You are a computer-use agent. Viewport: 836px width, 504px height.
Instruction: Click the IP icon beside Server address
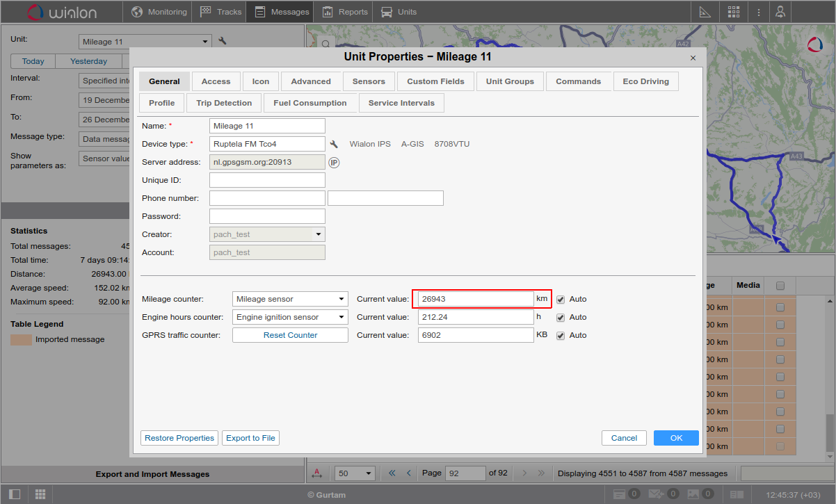[334, 162]
